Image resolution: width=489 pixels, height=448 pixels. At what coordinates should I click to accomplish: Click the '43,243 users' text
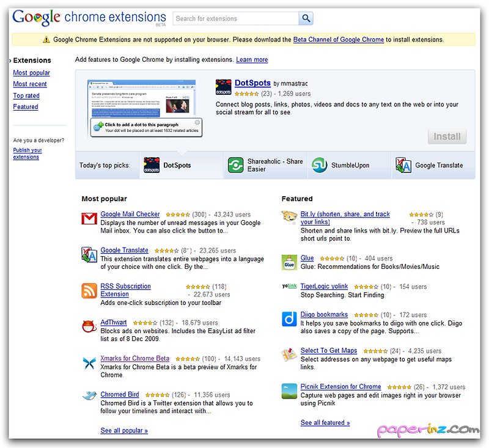[232, 215]
